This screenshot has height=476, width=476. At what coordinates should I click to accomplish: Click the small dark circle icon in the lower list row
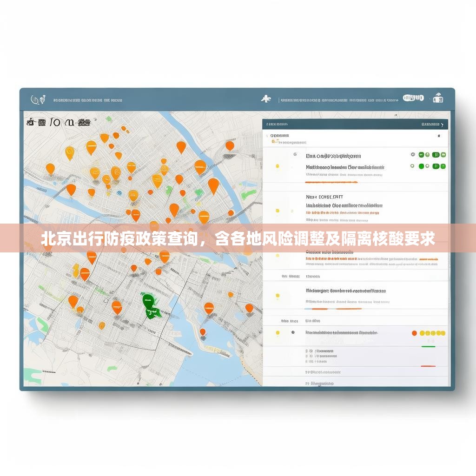pos(293,333)
